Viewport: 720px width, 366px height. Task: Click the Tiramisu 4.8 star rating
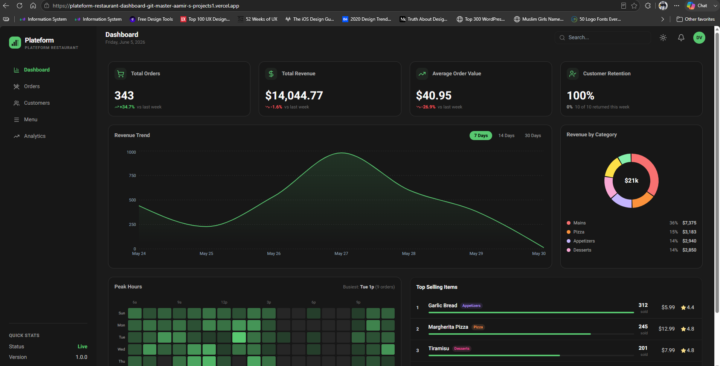click(x=687, y=350)
